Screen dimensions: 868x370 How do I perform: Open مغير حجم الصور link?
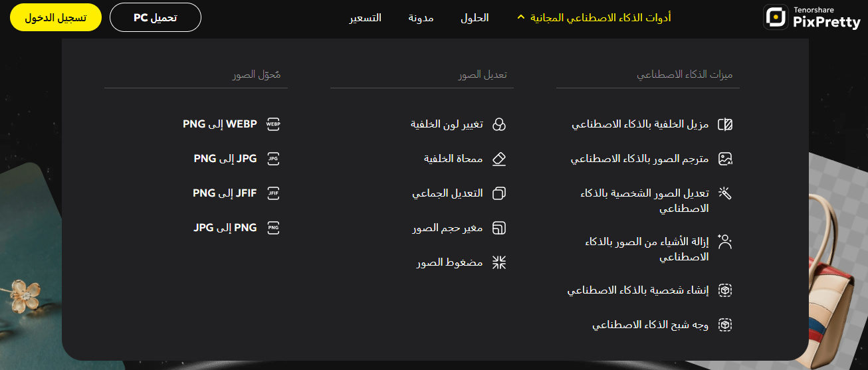coord(447,228)
